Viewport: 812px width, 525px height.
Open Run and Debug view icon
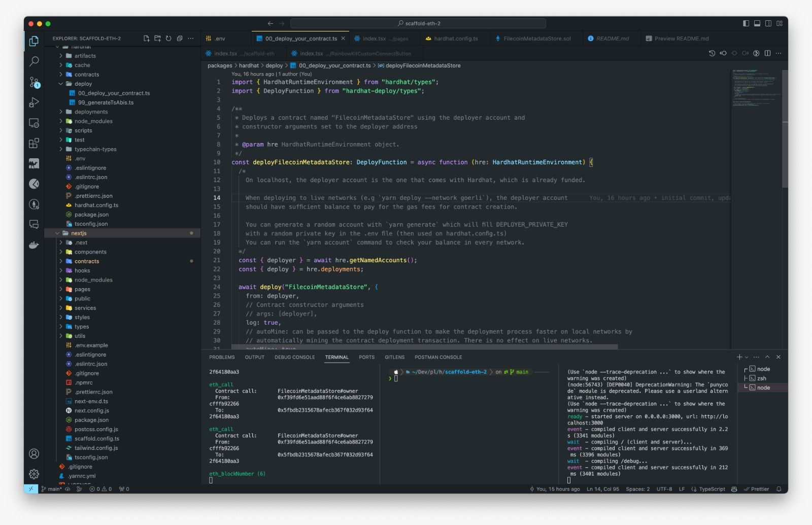[34, 102]
